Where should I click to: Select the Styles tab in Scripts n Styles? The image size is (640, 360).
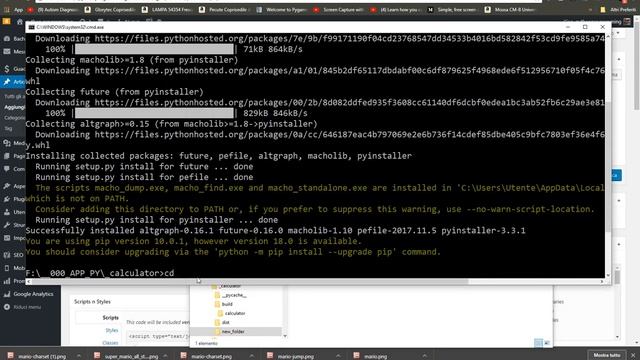[x=111, y=330]
